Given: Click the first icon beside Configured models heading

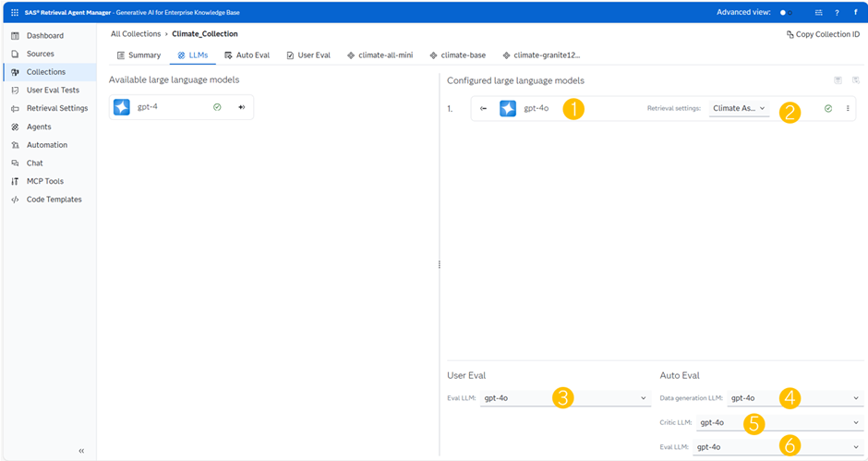Looking at the screenshot, I should [838, 80].
